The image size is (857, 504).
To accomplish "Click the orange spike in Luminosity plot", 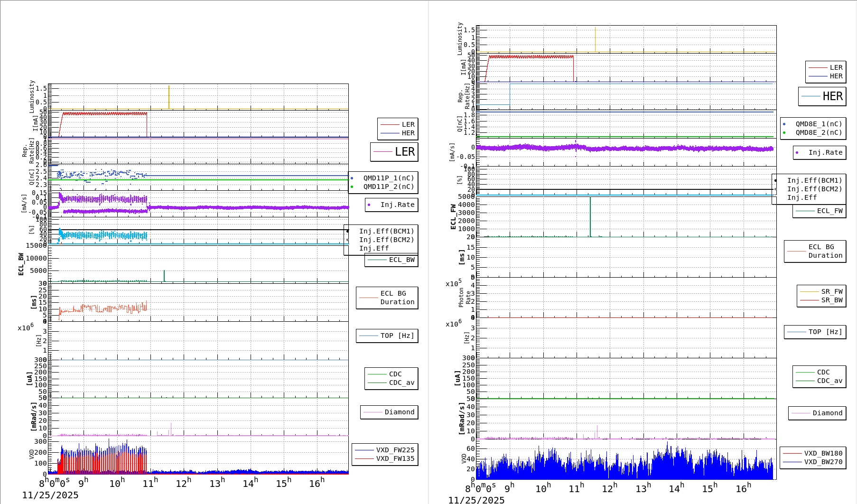I will point(169,95).
